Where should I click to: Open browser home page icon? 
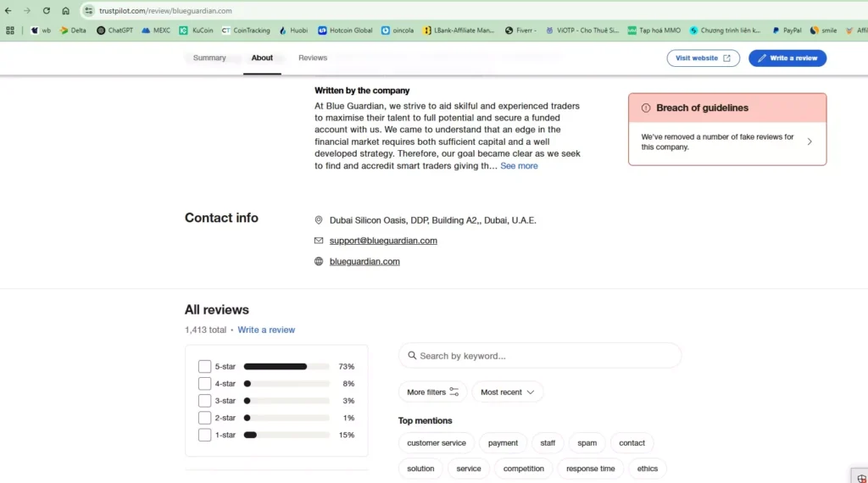click(x=65, y=10)
